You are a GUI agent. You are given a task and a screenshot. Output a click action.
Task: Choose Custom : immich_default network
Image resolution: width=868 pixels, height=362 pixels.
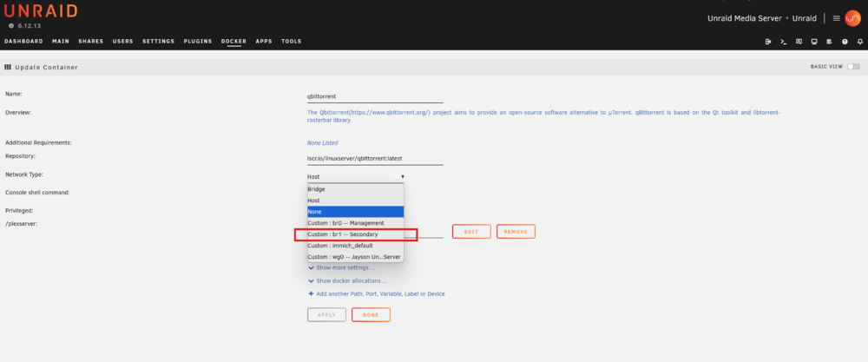tap(356, 246)
